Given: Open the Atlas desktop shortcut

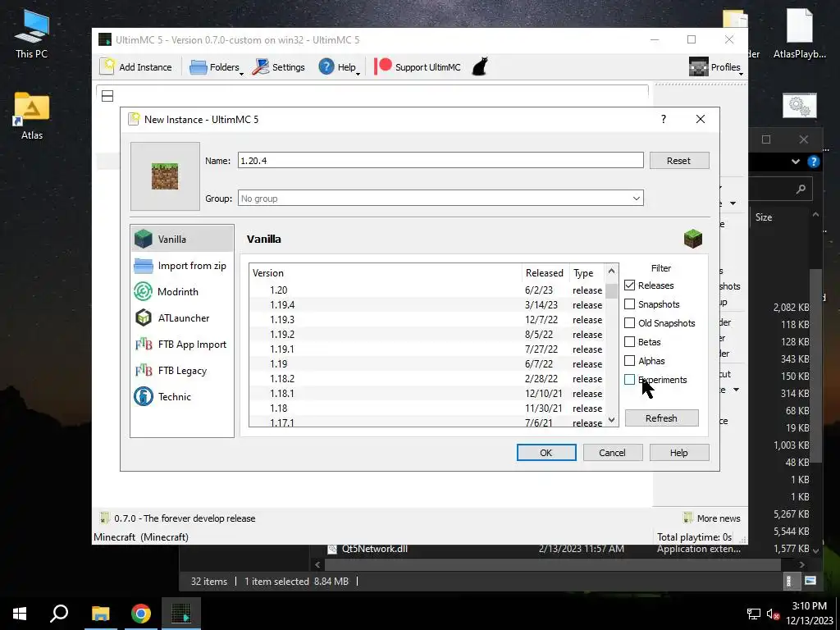Looking at the screenshot, I should click(x=32, y=116).
